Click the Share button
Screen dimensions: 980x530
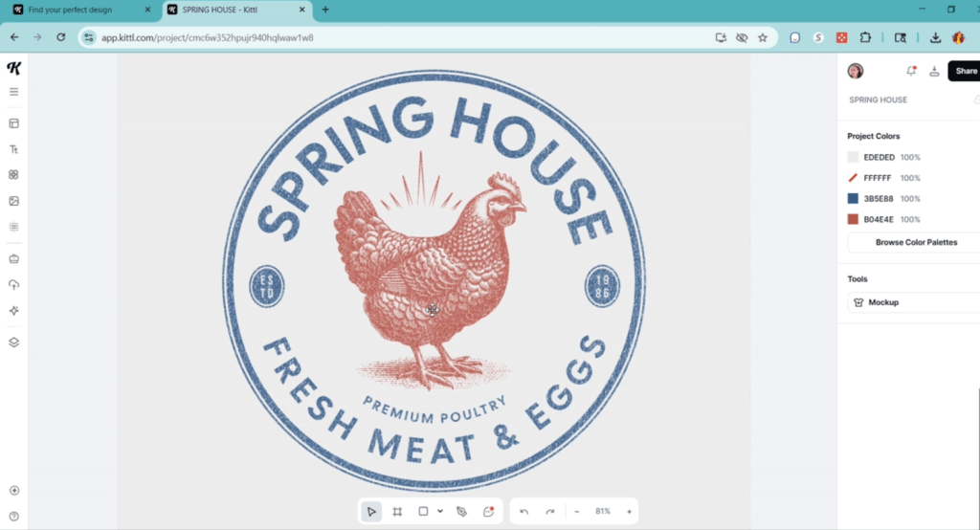point(965,71)
